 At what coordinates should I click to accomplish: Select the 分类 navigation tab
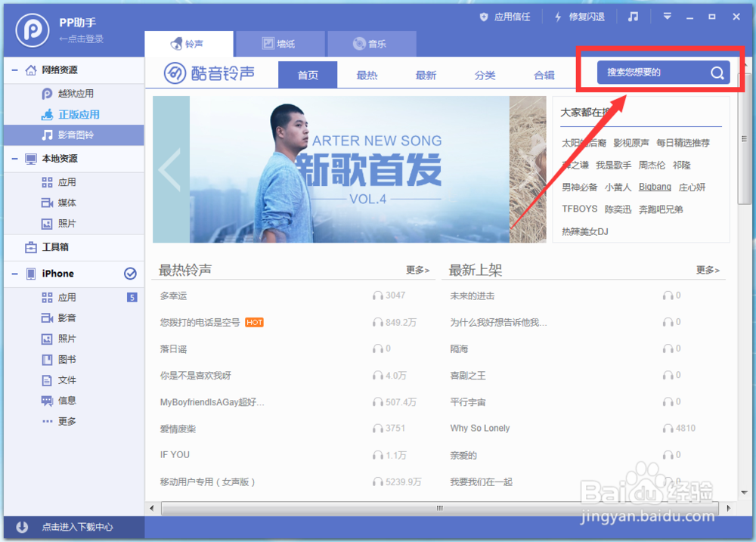click(x=485, y=76)
